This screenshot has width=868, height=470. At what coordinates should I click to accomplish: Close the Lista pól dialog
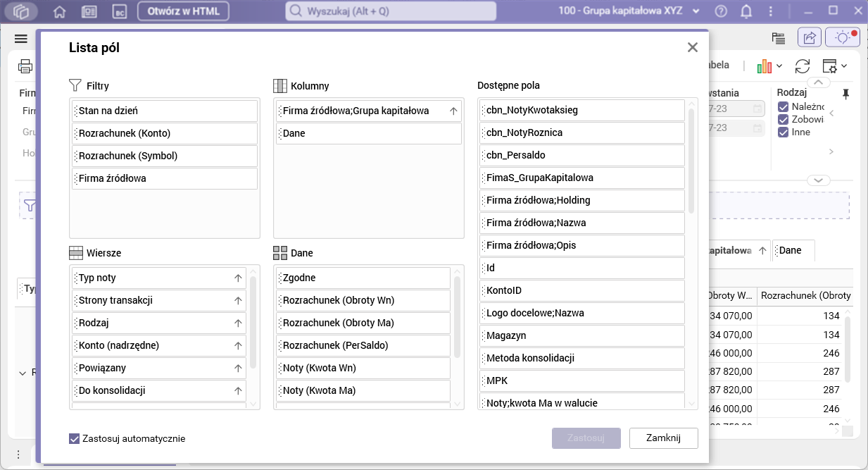coord(693,47)
